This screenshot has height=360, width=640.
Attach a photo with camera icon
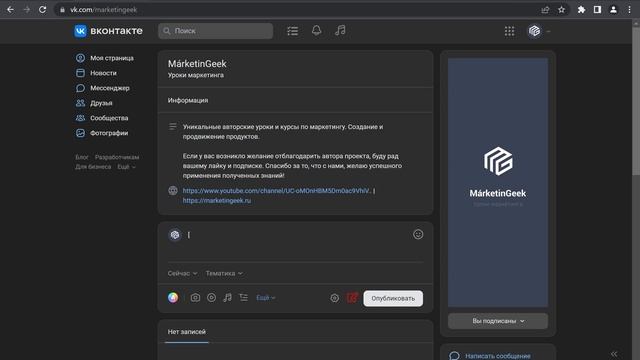tap(195, 298)
